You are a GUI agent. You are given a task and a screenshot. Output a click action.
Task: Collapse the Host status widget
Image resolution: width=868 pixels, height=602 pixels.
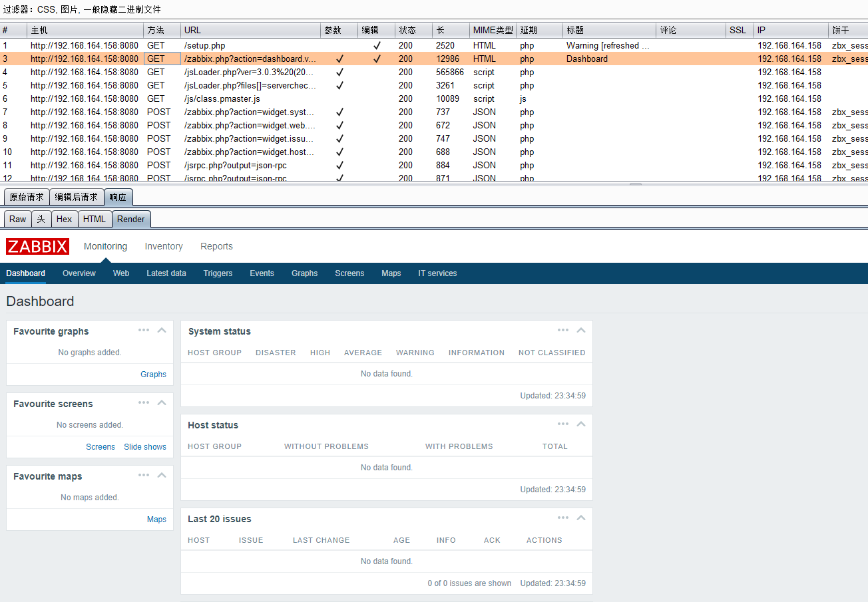(580, 423)
